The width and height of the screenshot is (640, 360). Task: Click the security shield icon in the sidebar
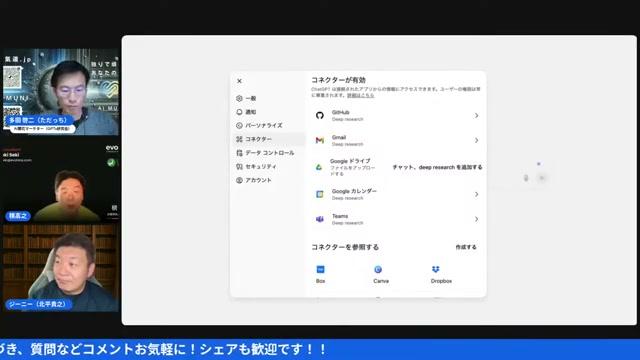coord(239,167)
